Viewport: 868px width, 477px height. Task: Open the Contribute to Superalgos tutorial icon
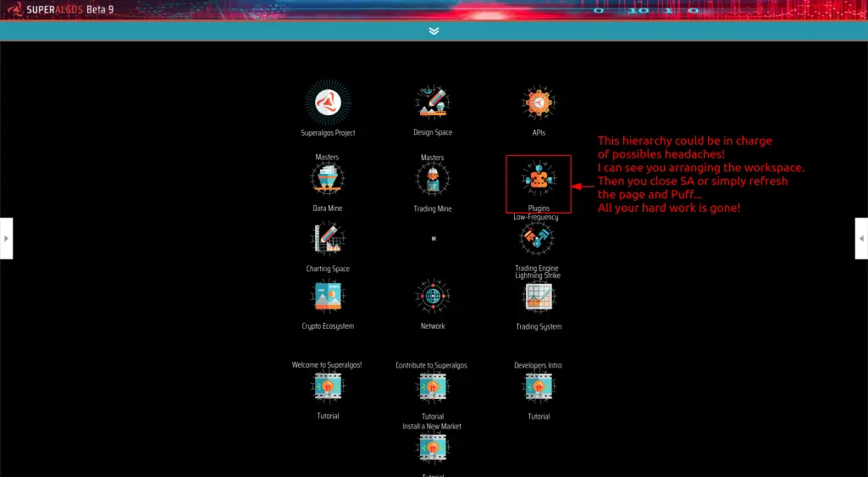pyautogui.click(x=433, y=386)
